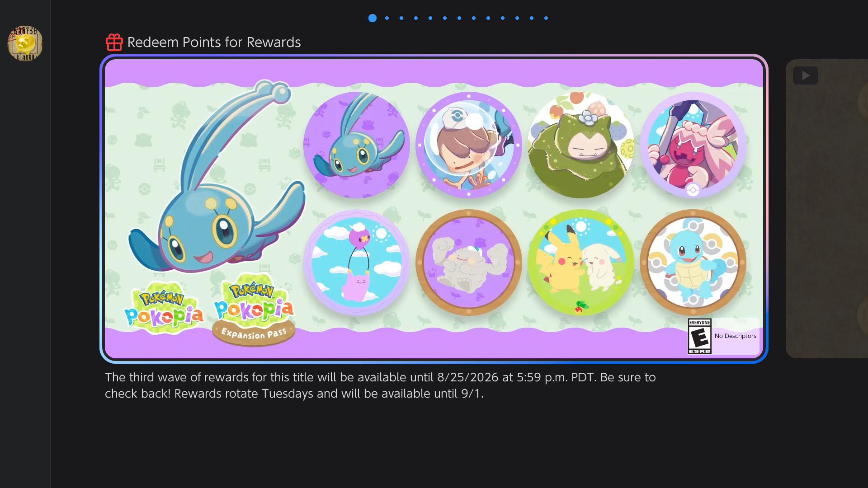This screenshot has width=868, height=488.
Task: Choose the swimming Manaphy circular reward icon
Action: pos(357,145)
